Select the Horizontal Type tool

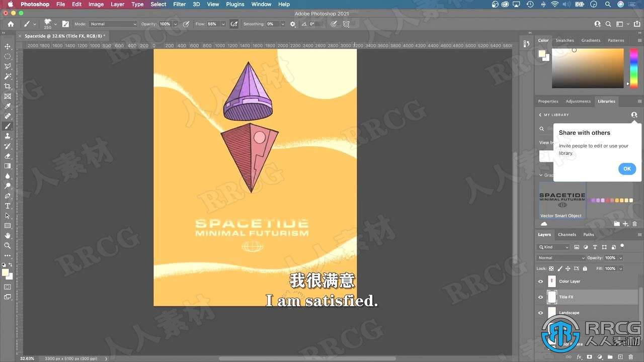tap(8, 206)
